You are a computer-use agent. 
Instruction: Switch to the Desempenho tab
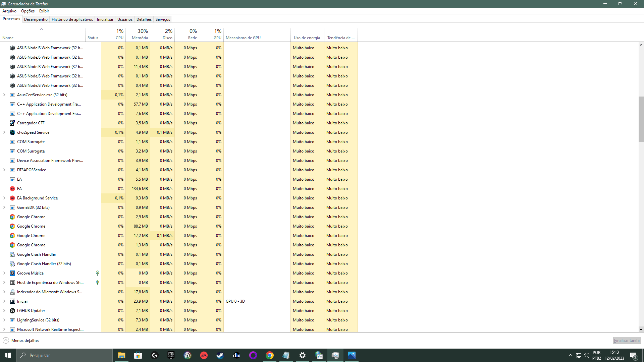pyautogui.click(x=36, y=19)
